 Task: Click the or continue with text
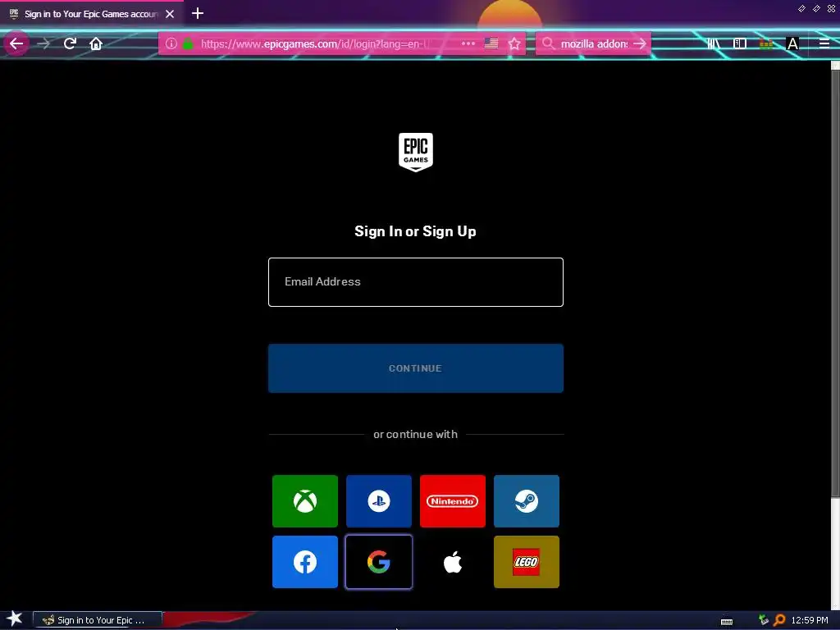tap(416, 435)
